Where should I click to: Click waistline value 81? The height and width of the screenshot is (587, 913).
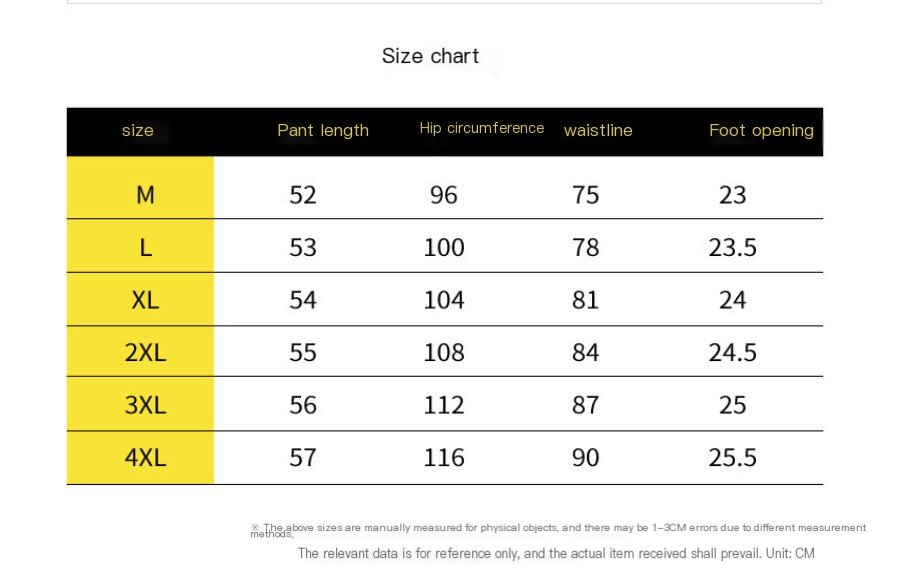(585, 300)
